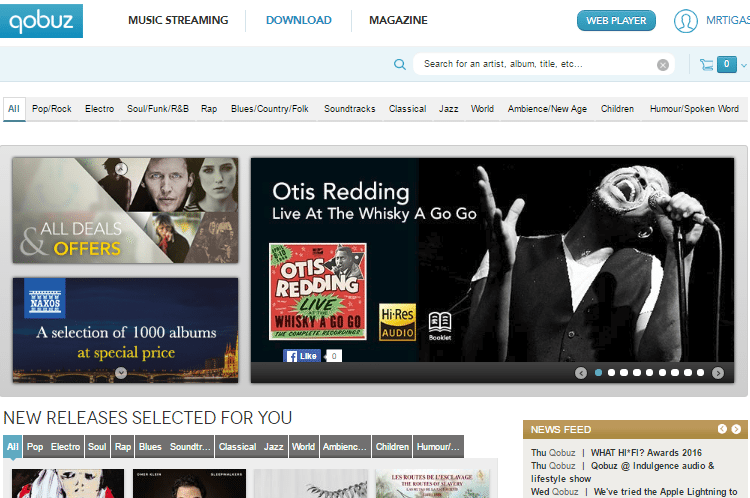Select the ninth carousel dot

(x=700, y=373)
